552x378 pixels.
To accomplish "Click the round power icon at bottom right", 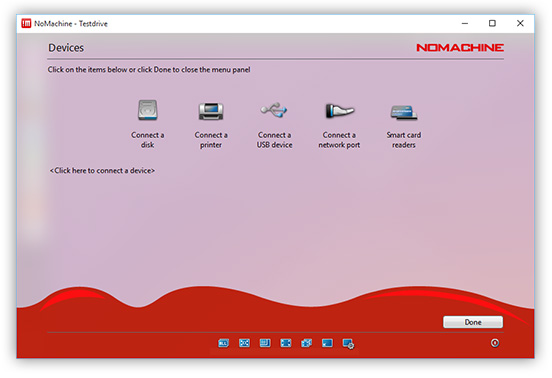I will click(495, 343).
